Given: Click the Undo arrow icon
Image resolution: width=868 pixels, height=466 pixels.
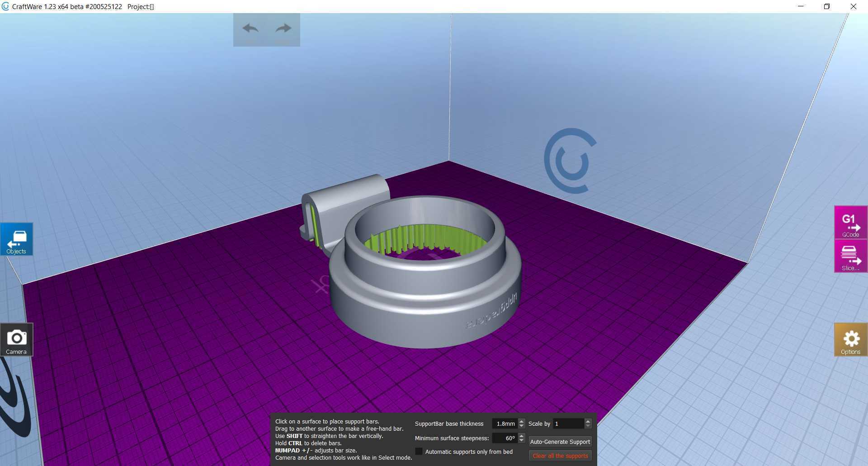Looking at the screenshot, I should 250,29.
